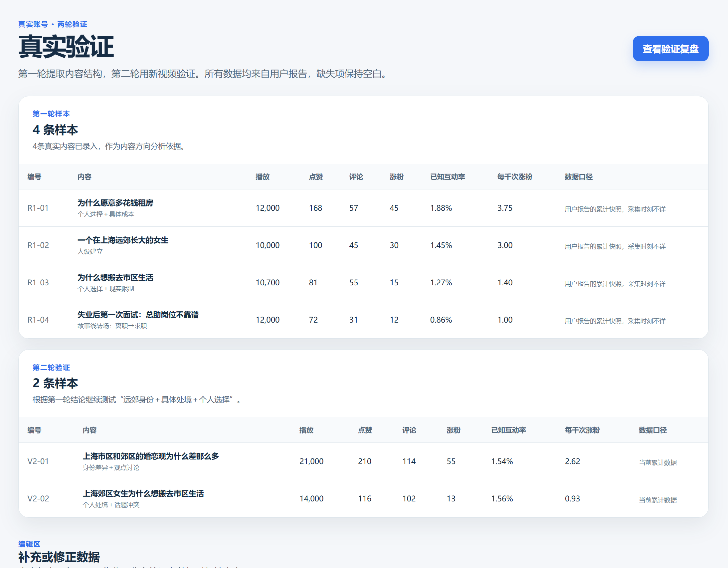Click the subtitle 故事线转场：离职→求职

point(112,326)
